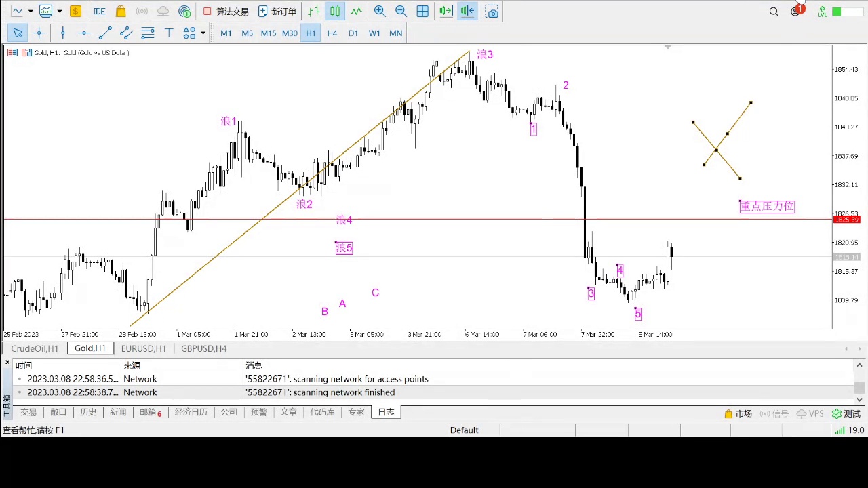Switch to the Gold,H1 chart tab
Screen dimensions: 868x488
[90, 348]
